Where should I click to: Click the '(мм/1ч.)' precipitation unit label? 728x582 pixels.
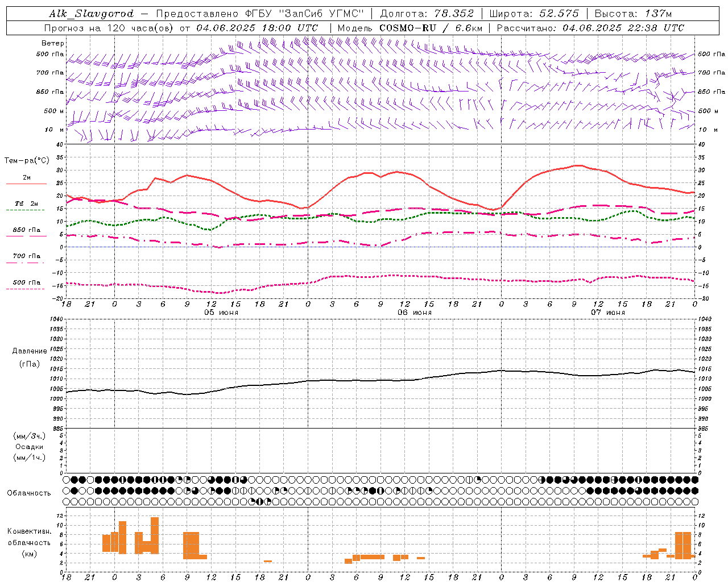pos(30,458)
